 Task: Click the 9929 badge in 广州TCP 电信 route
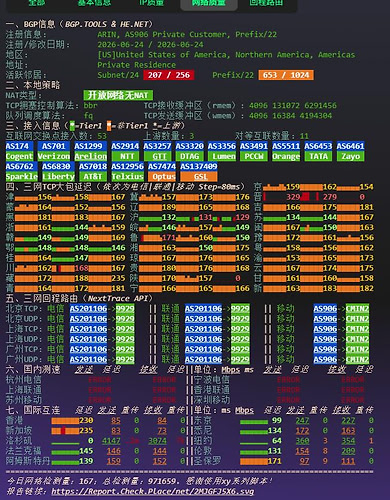[125, 349]
